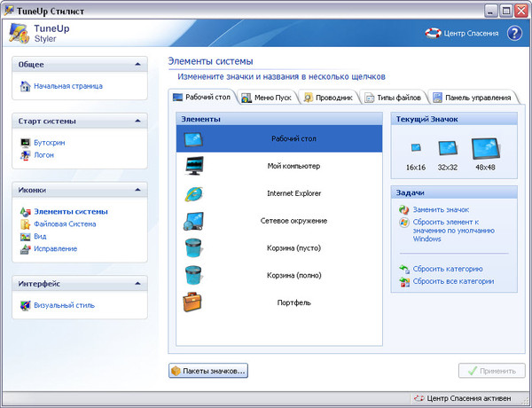Click the Заменить значок link
This screenshot has height=408, width=532.
[x=441, y=210]
